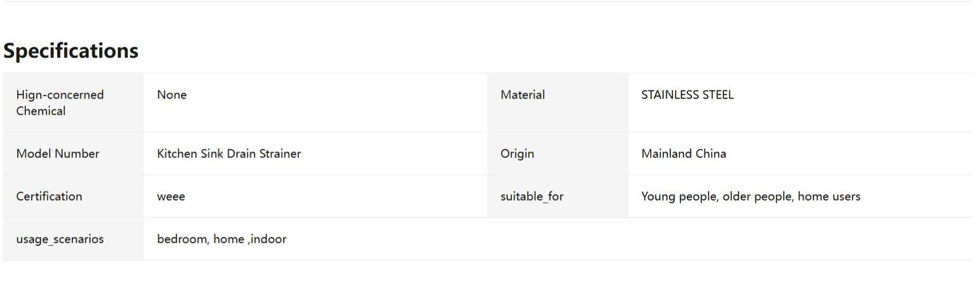Click the word 'indoor' in usage scenarios
Screen dimensions: 980x284
[269, 239]
